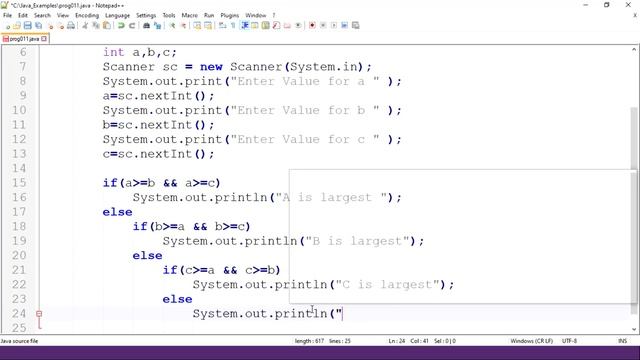Open Find using the binoculars icon
This screenshot has height=360, width=640.
point(146,26)
